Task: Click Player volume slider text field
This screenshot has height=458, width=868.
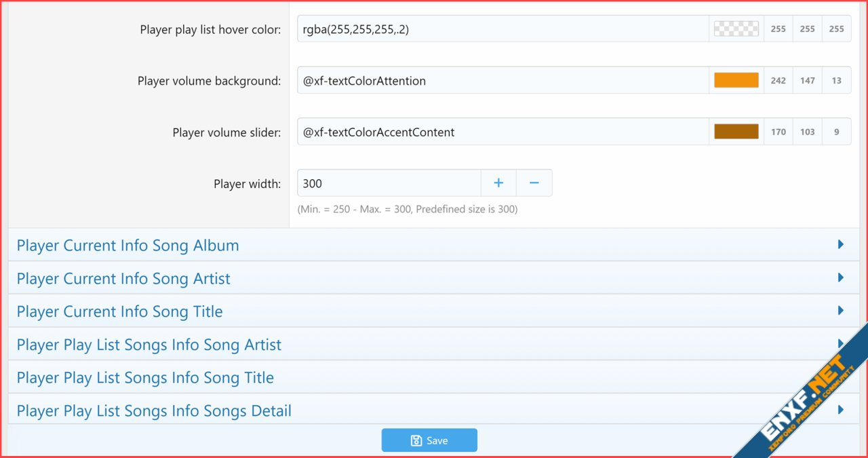Action: [x=503, y=132]
